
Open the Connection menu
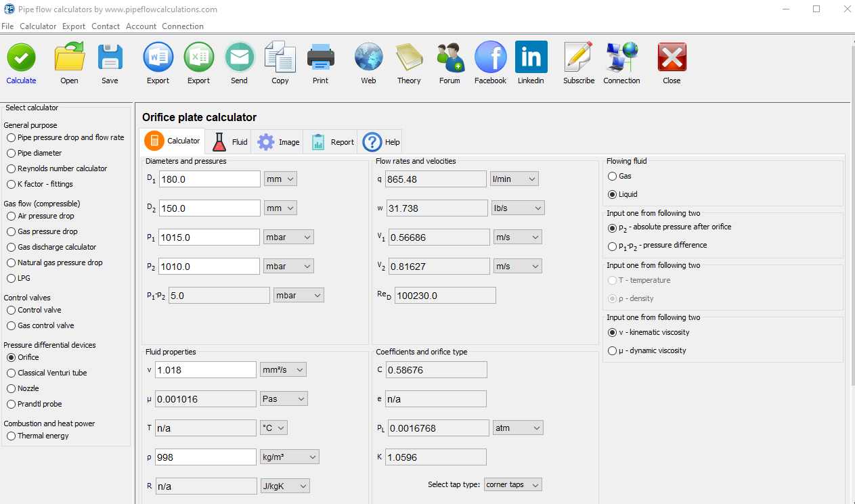point(183,26)
